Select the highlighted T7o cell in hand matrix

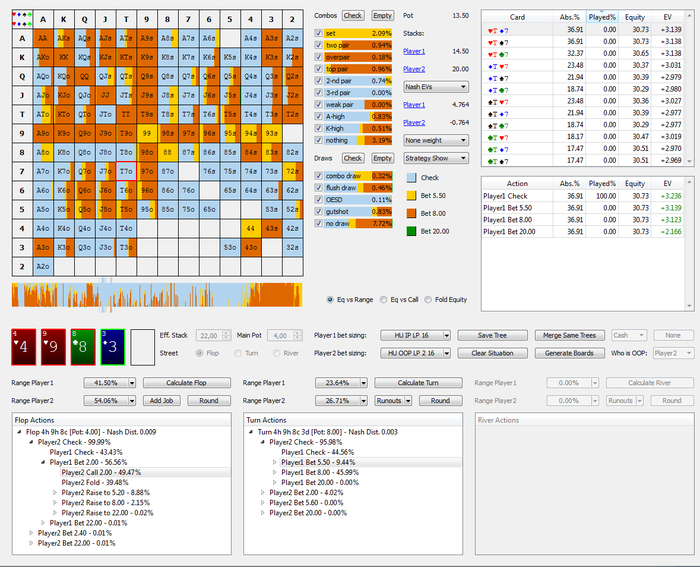[126, 171]
